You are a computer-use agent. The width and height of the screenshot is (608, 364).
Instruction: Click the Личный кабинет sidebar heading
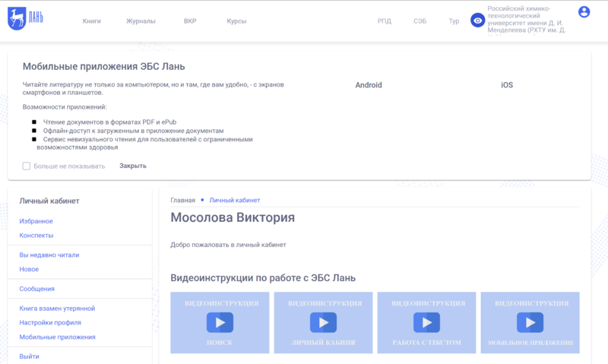(49, 201)
